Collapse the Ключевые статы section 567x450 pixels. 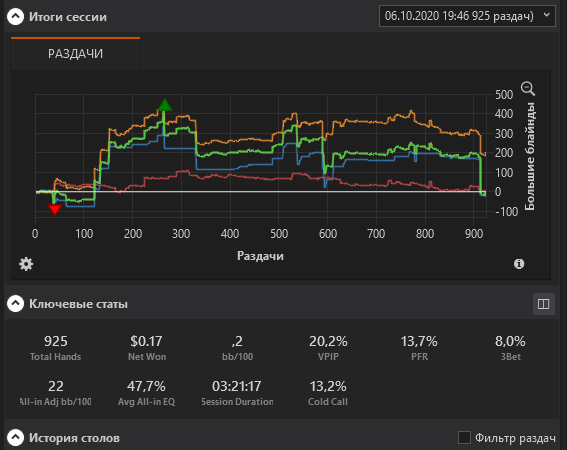[16, 304]
